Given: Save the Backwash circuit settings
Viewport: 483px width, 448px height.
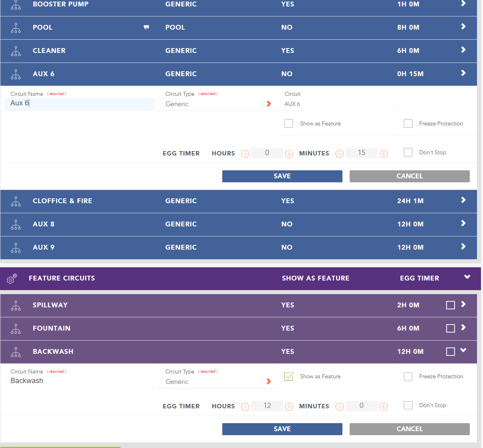Looking at the screenshot, I should click(282, 429).
